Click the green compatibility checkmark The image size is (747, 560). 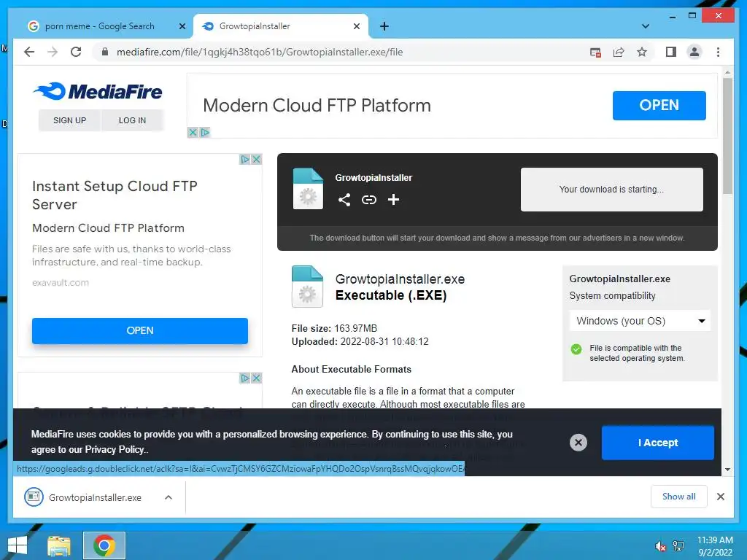576,349
